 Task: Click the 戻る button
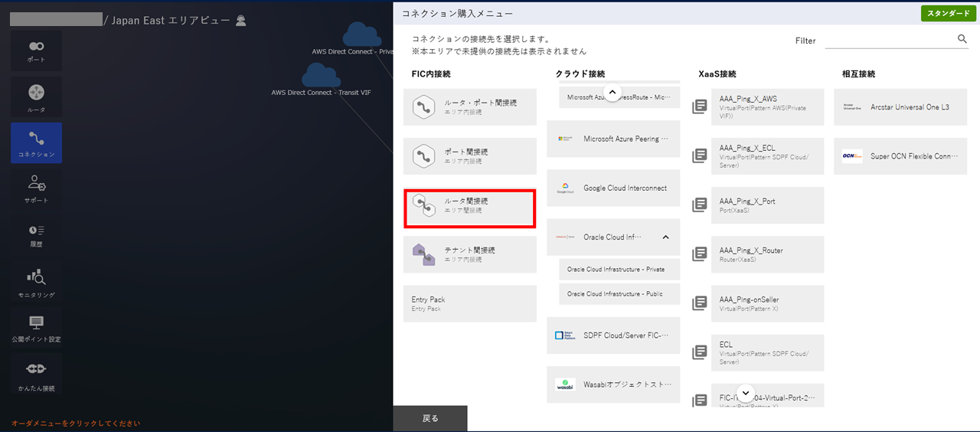point(430,418)
